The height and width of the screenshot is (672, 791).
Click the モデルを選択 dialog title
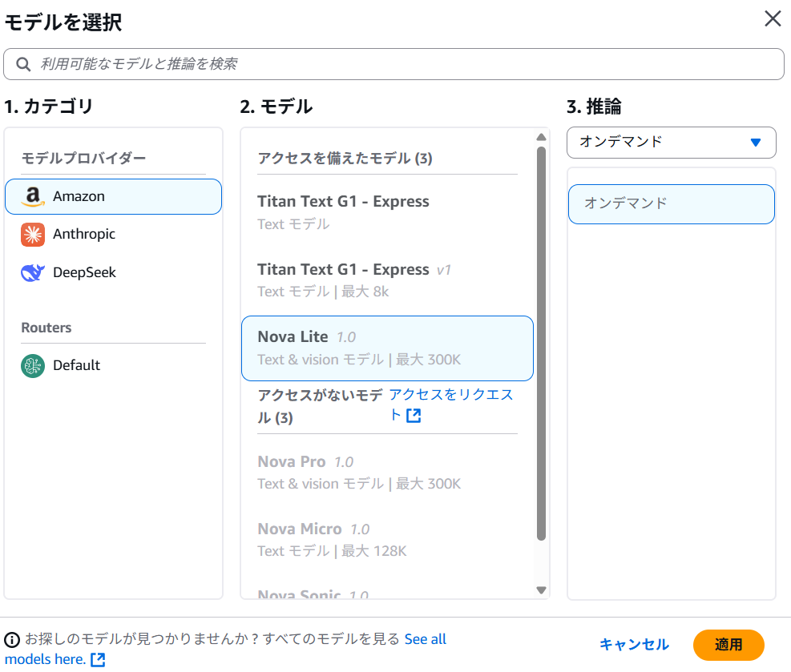[63, 22]
